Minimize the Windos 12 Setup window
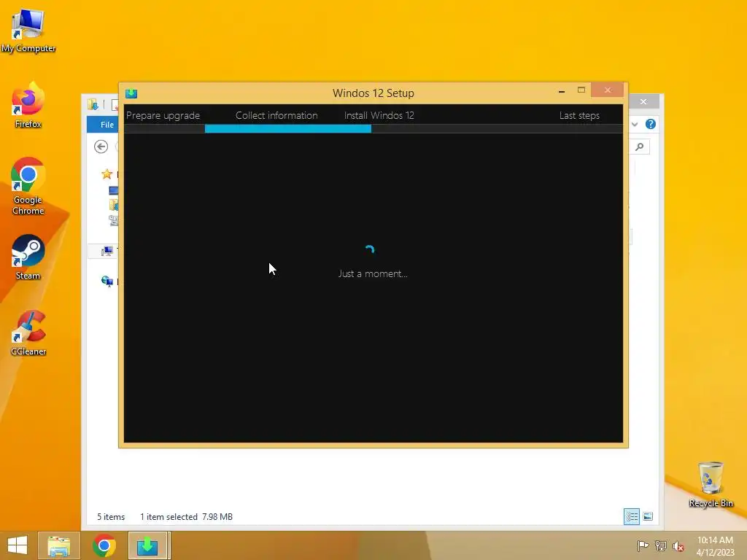 click(562, 90)
